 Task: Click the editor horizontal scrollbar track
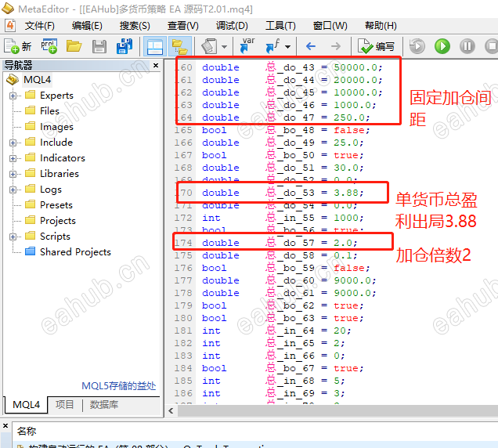point(337,411)
